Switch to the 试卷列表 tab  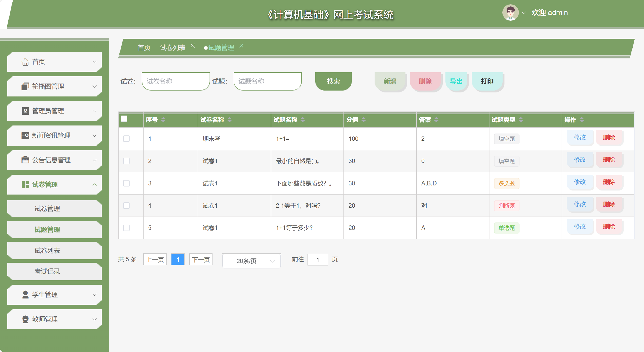click(173, 48)
